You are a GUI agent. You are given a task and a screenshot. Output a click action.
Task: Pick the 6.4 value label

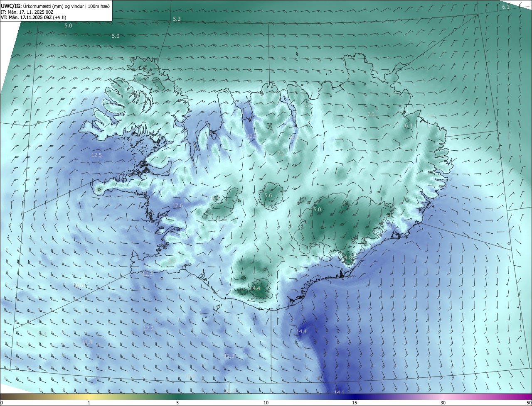pyautogui.click(x=409, y=125)
